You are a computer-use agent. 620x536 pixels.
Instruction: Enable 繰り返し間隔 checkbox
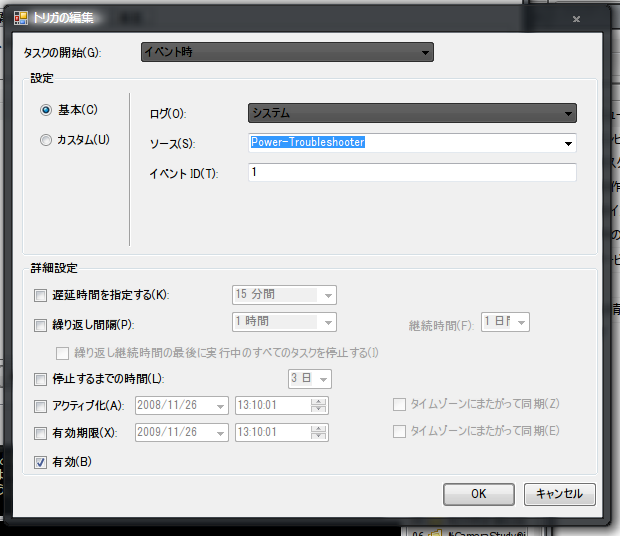pyautogui.click(x=41, y=324)
